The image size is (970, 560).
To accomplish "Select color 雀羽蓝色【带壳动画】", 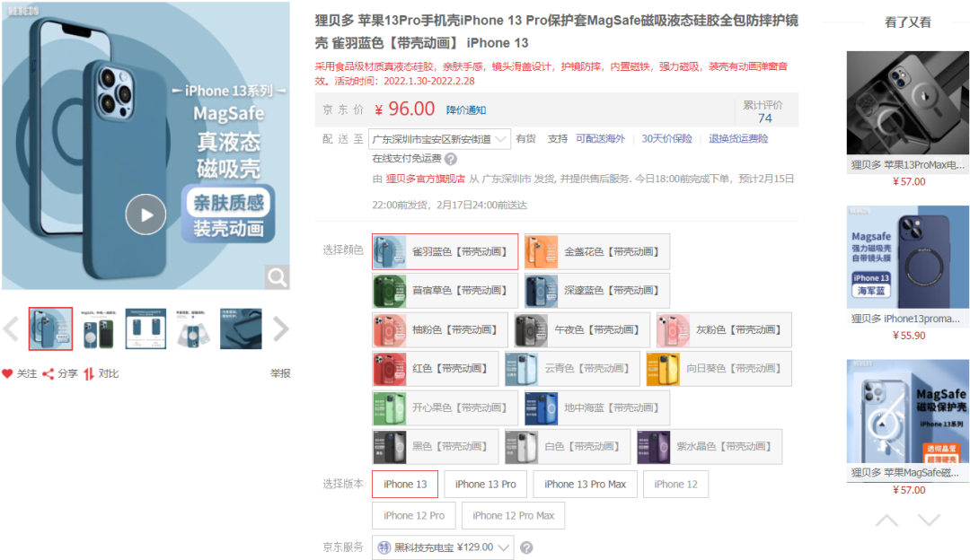I will point(445,251).
